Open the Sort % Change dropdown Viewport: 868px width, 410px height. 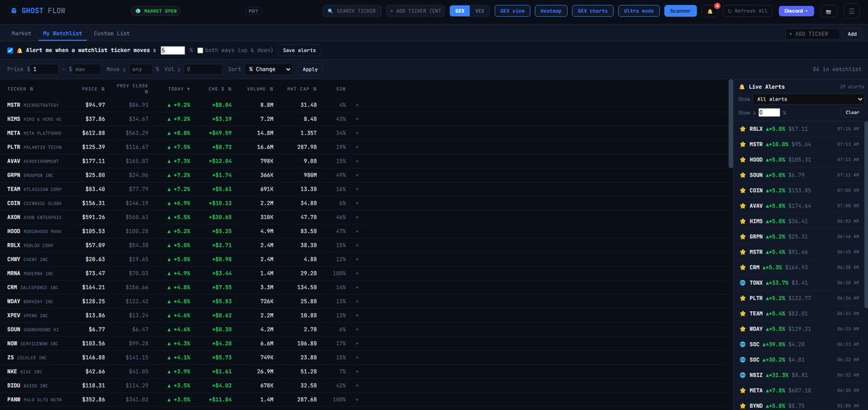268,69
